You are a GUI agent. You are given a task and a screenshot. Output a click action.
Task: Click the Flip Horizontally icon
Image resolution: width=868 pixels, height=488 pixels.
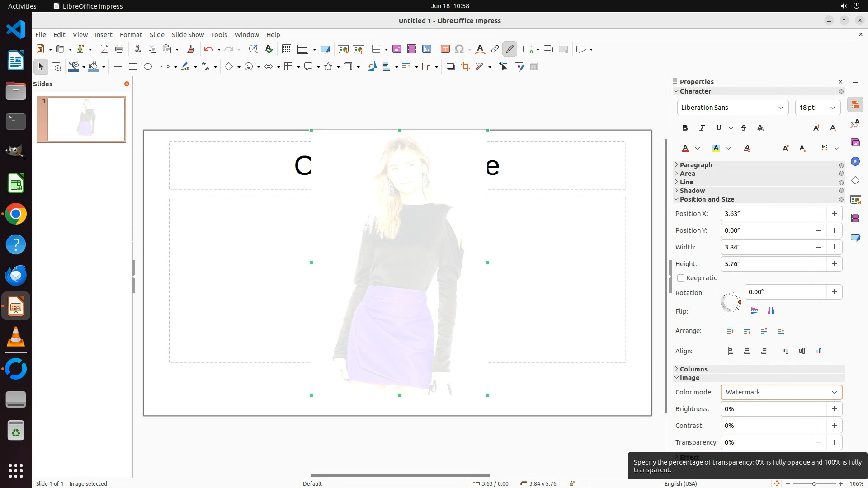[771, 311]
